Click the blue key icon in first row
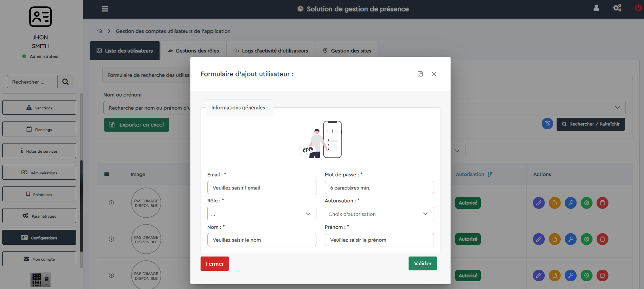The image size is (644, 289). tap(570, 203)
